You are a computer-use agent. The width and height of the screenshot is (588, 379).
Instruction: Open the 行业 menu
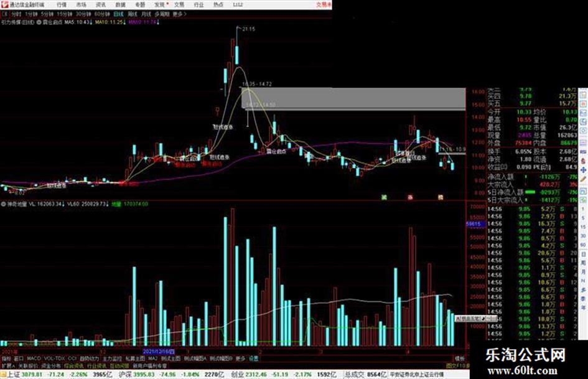pos(198,4)
